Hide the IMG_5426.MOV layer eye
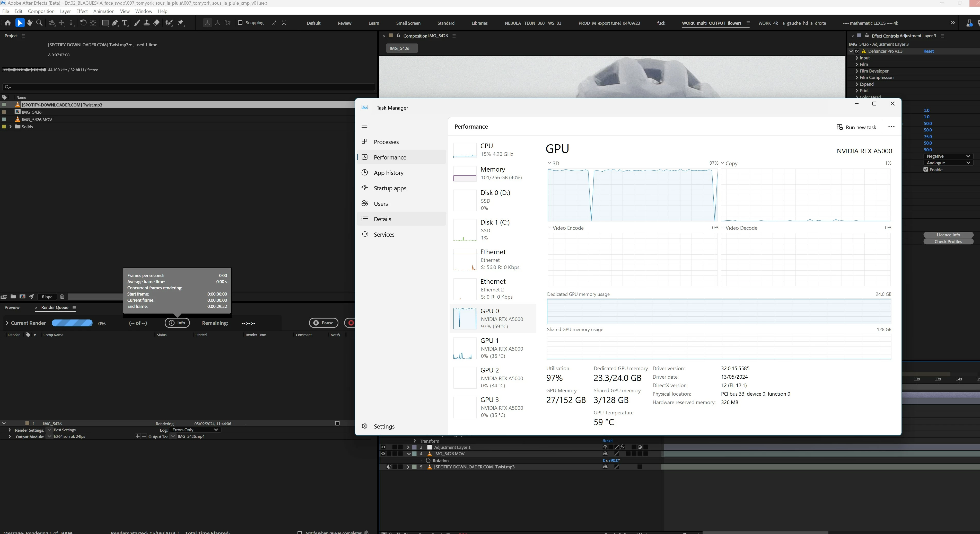 383,454
